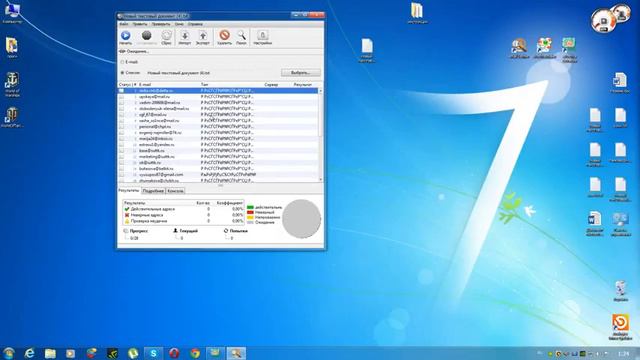This screenshot has height=360, width=640.
Task: Click the Импорт toolbar icon
Action: click(x=184, y=37)
